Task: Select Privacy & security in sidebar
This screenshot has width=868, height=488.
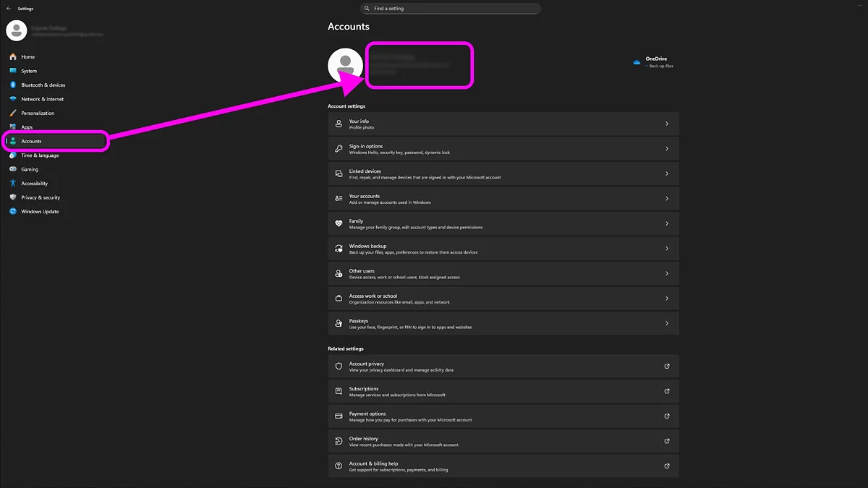Action: pyautogui.click(x=39, y=197)
